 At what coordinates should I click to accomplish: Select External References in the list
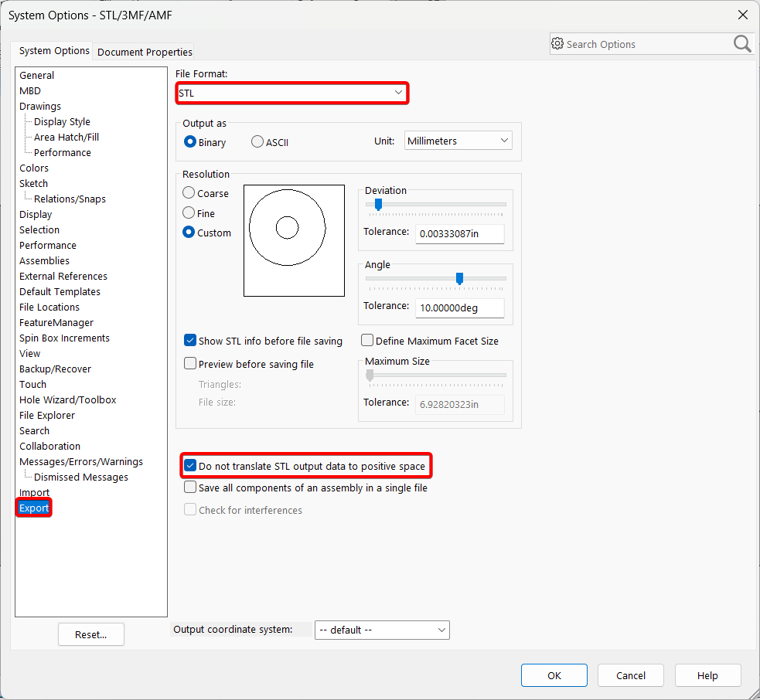[x=63, y=277]
